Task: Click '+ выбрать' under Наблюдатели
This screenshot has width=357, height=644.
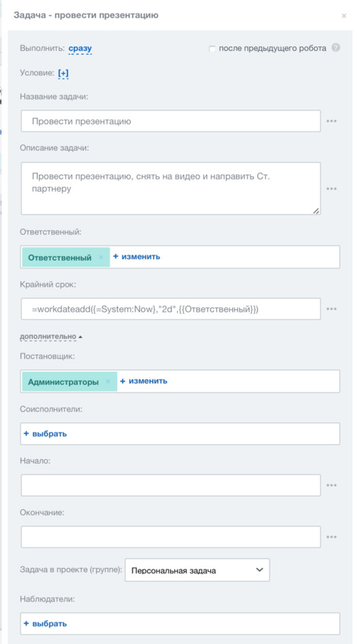Action: pyautogui.click(x=45, y=623)
